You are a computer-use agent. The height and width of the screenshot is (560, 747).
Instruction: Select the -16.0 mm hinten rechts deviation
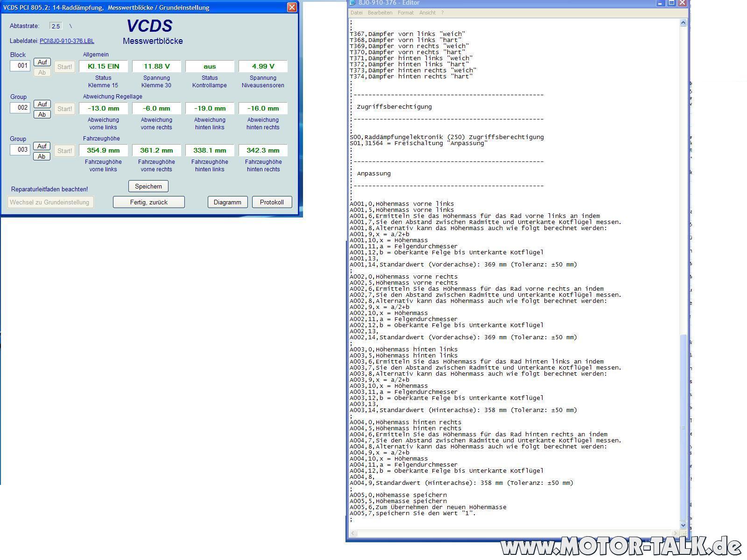click(263, 108)
